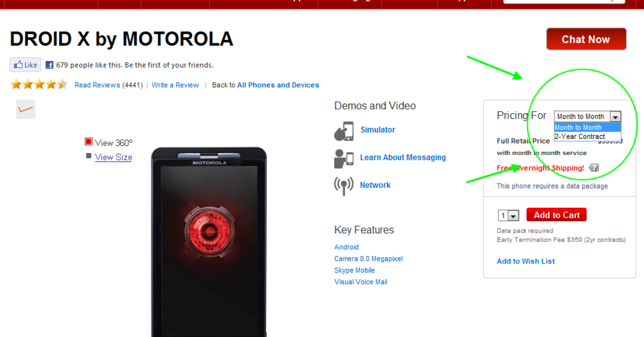The image size is (644, 337).
Task: Click the Network antenna icon
Action: tap(343, 186)
